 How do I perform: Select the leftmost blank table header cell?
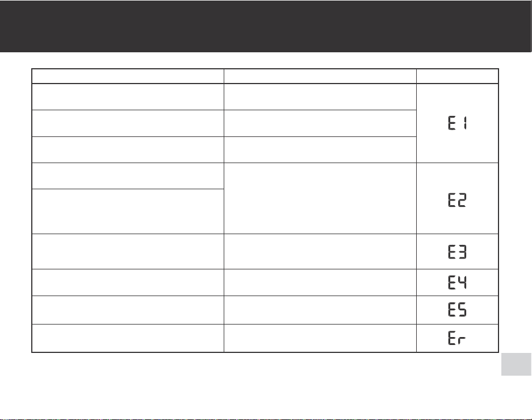(128, 76)
